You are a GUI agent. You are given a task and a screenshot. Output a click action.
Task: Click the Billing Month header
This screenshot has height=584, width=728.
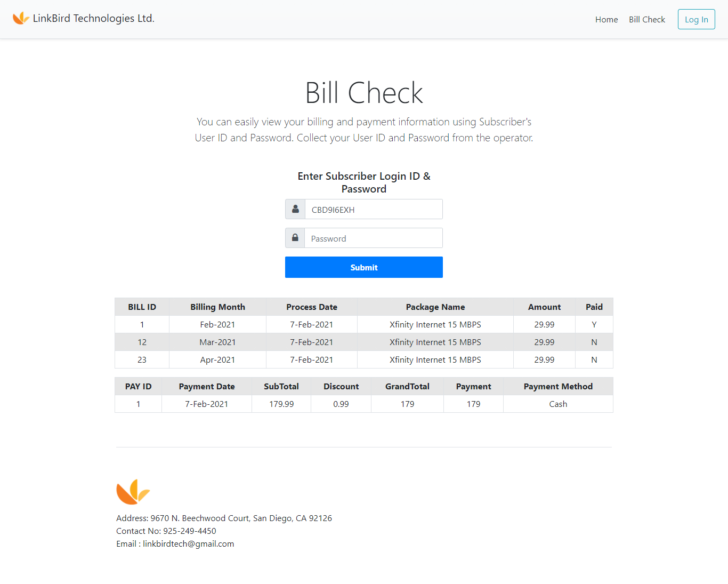click(x=217, y=307)
